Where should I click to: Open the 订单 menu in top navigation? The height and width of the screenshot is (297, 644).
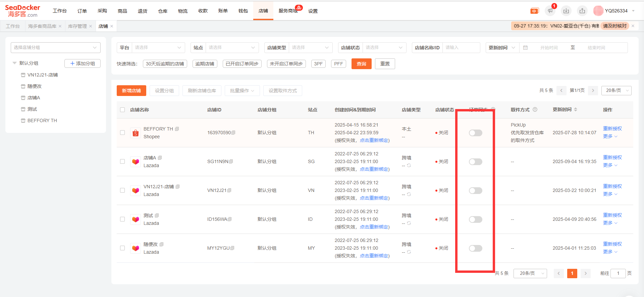coord(82,11)
